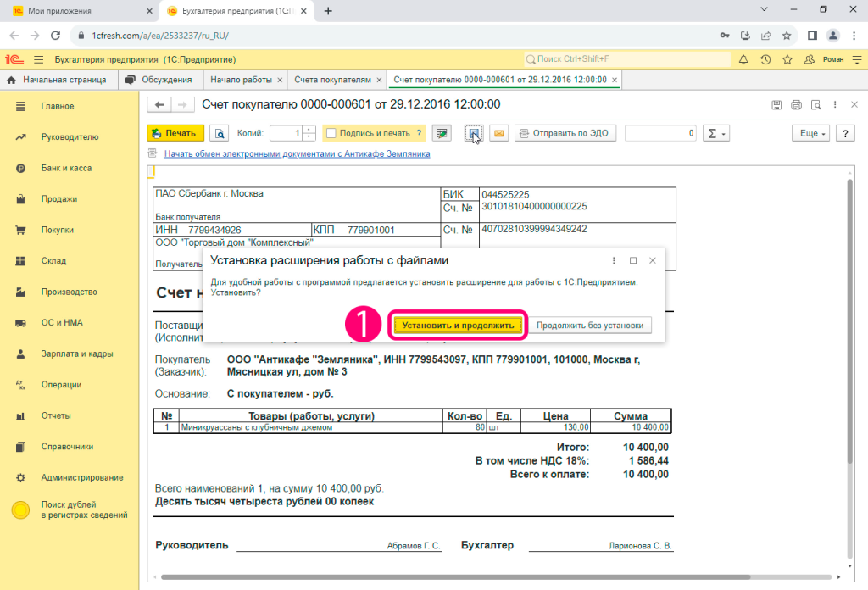
Task: Switch to Начальная страница tab
Action: tap(58, 81)
